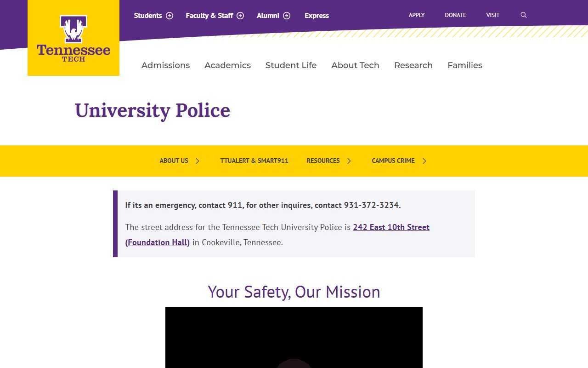The image size is (588, 368).
Task: Open the search magnifier icon
Action: point(524,15)
